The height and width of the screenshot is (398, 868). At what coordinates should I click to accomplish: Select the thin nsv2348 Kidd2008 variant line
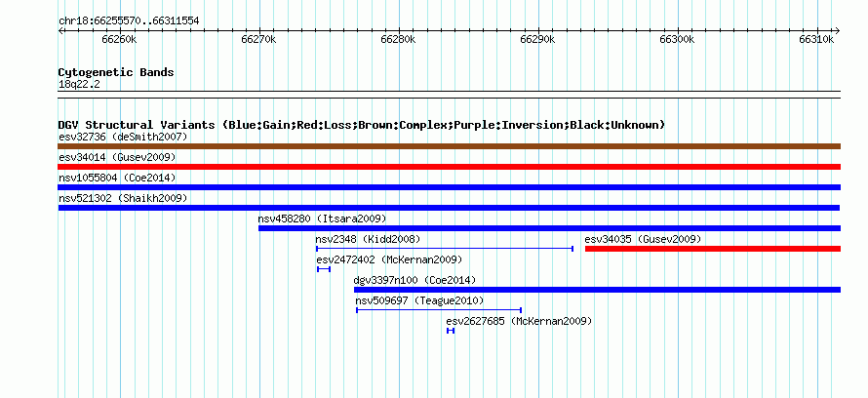tap(445, 249)
